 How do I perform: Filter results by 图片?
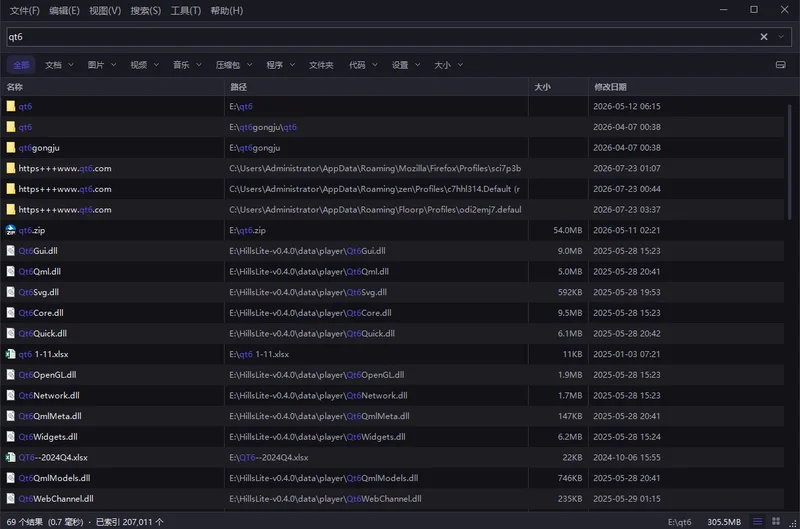click(x=96, y=65)
